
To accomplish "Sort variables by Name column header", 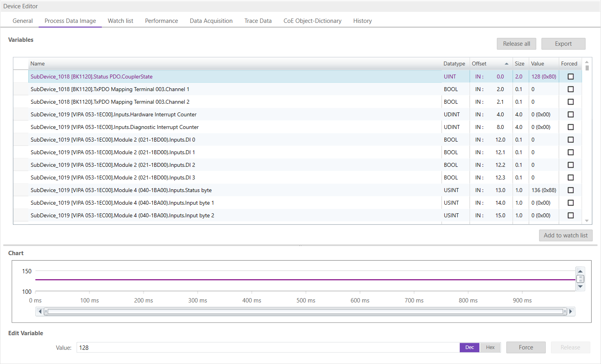I will tap(37, 63).
